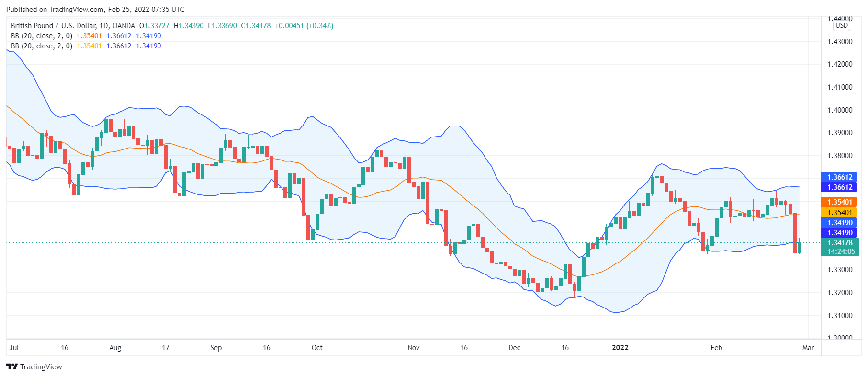
Task: Click the second BB indicator legend line
Action: point(86,46)
